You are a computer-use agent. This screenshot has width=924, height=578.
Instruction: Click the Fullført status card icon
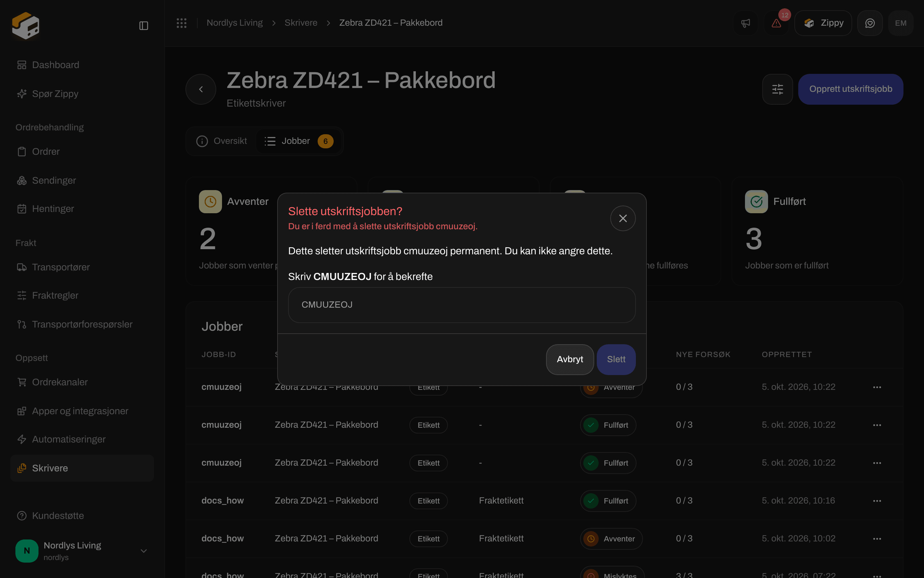(x=756, y=201)
